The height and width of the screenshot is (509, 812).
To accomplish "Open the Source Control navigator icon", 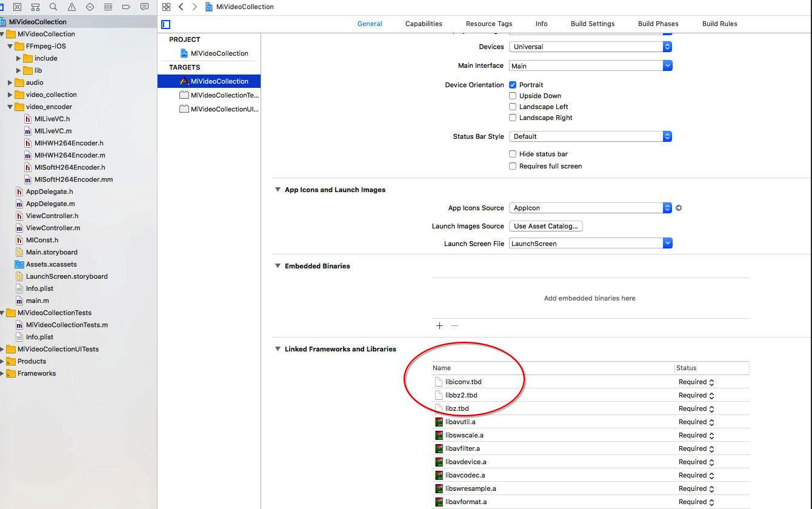I will pos(17,7).
